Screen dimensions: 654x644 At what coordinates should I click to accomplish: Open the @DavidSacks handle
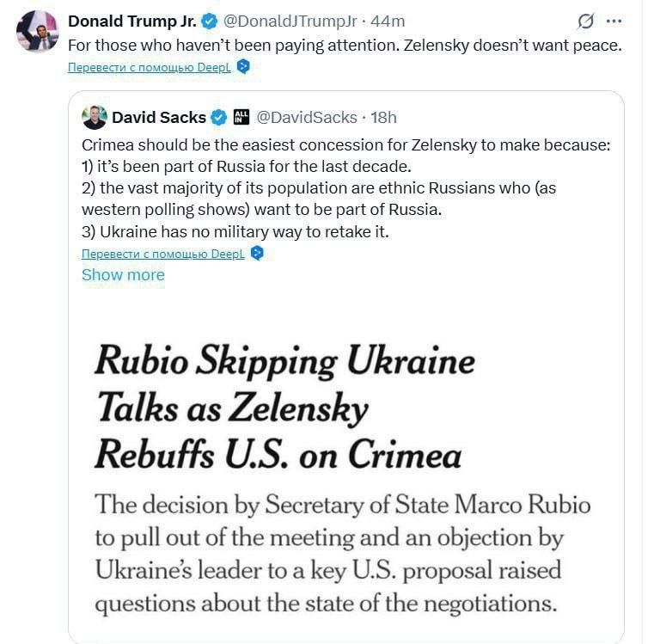[305, 118]
